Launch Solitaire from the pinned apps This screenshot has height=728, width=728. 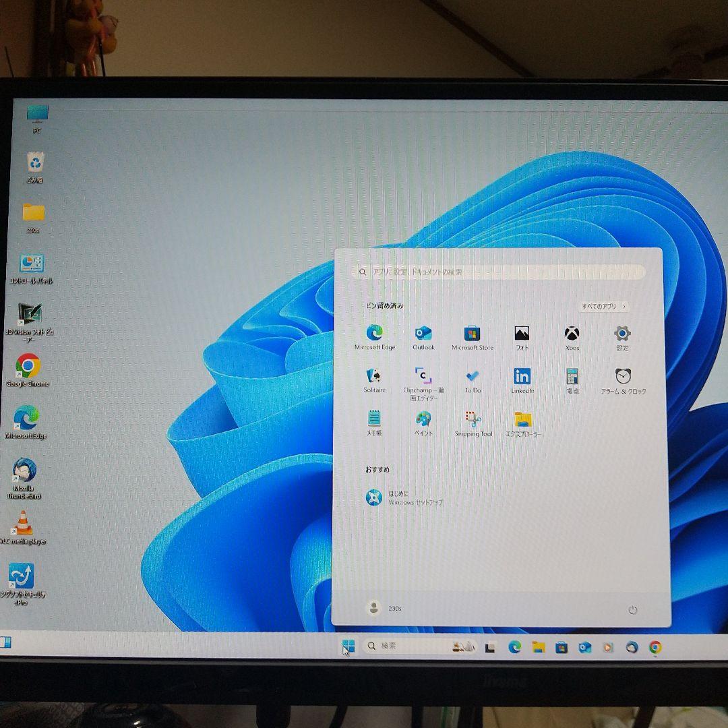(x=374, y=376)
